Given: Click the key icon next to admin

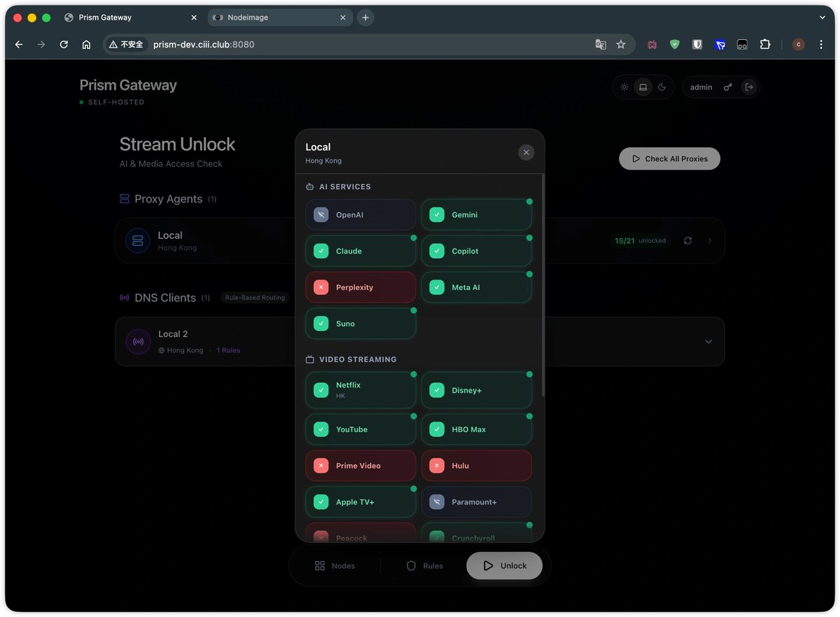Looking at the screenshot, I should coord(728,87).
